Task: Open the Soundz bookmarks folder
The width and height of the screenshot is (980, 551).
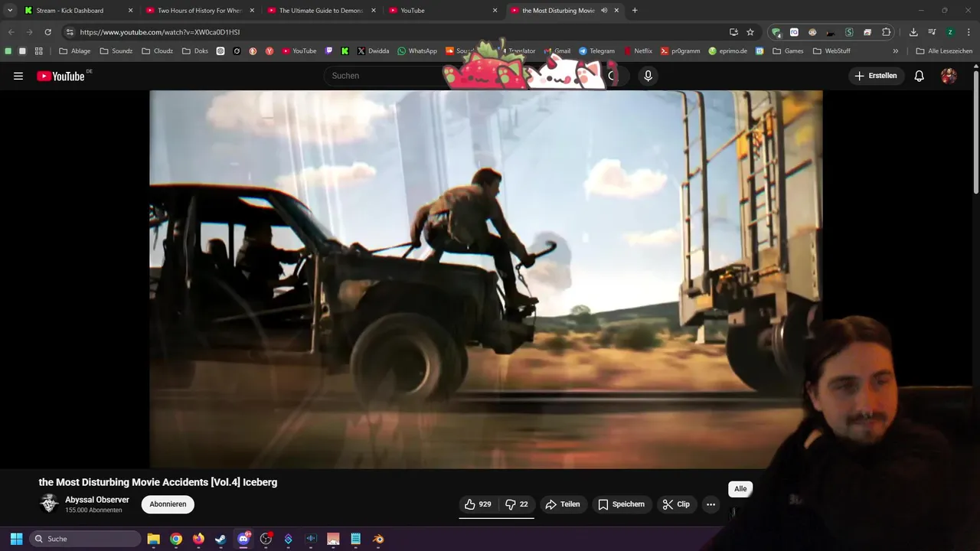Action: coord(116,51)
